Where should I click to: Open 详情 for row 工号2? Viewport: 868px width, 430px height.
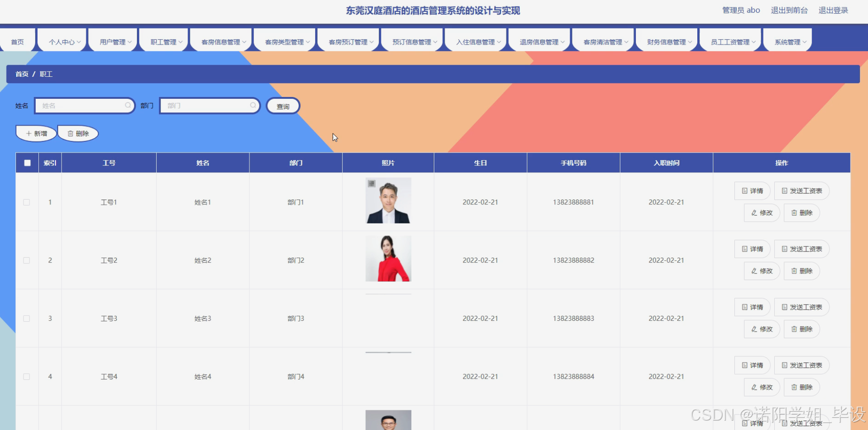tap(752, 249)
